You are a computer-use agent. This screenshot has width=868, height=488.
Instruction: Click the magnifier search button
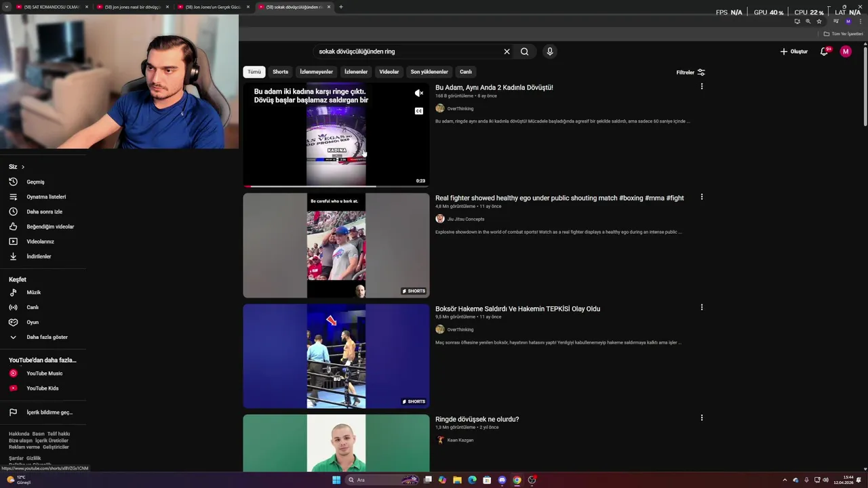(524, 52)
